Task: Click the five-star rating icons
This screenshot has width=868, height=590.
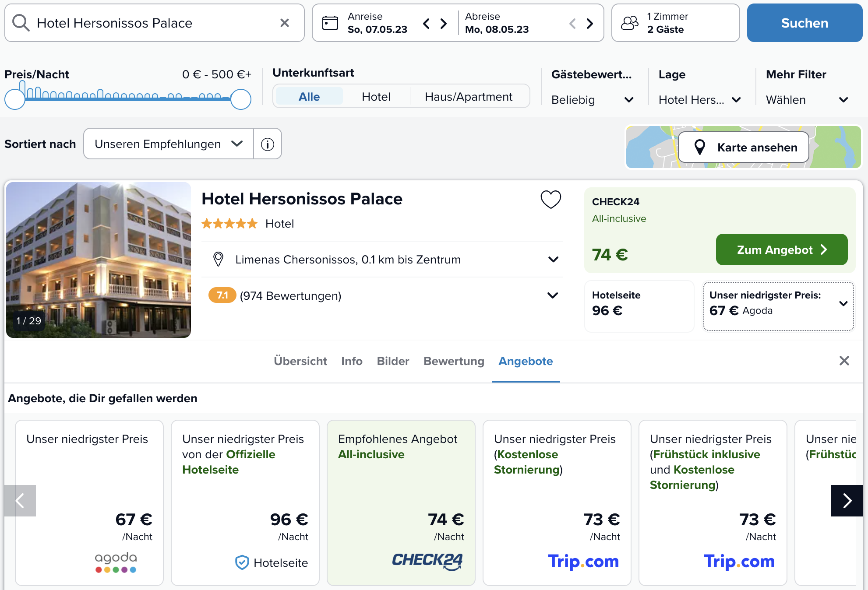Action: 229,224
